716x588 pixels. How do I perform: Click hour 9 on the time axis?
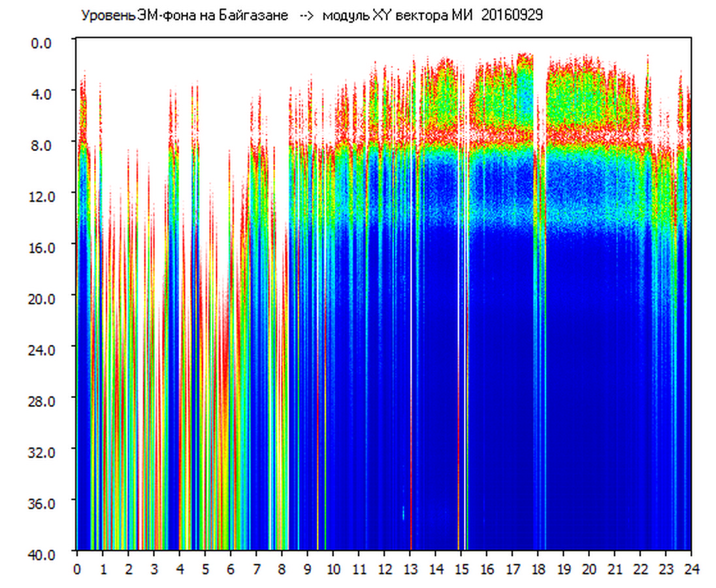[x=308, y=568]
